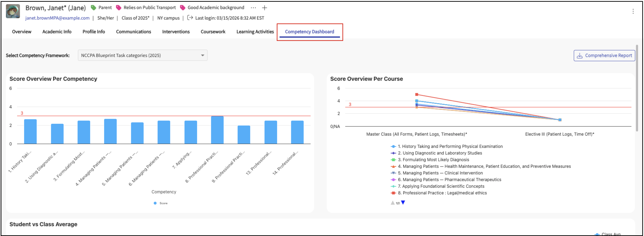
Task: Switch to the Coursework tab
Action: [x=213, y=32]
